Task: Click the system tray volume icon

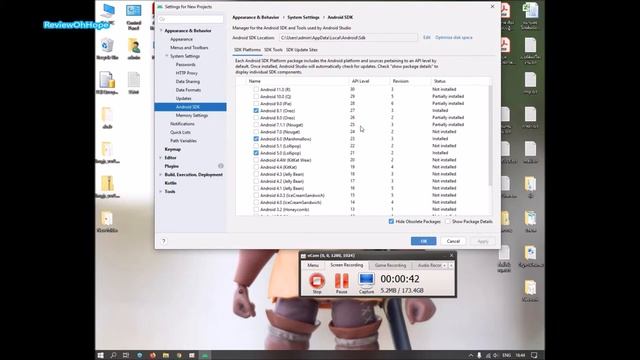Action: point(496,356)
